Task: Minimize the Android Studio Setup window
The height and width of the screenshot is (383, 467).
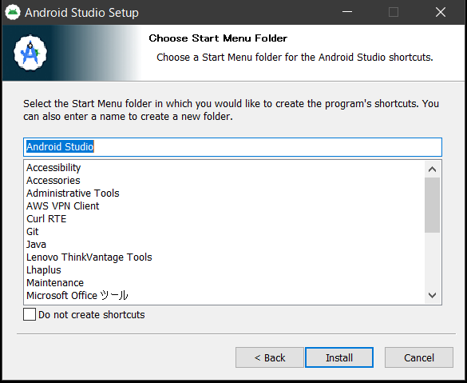Action: (347, 12)
